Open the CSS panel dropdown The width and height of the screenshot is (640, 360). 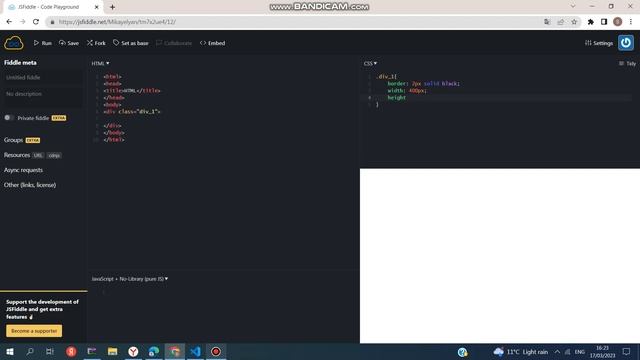(x=370, y=63)
